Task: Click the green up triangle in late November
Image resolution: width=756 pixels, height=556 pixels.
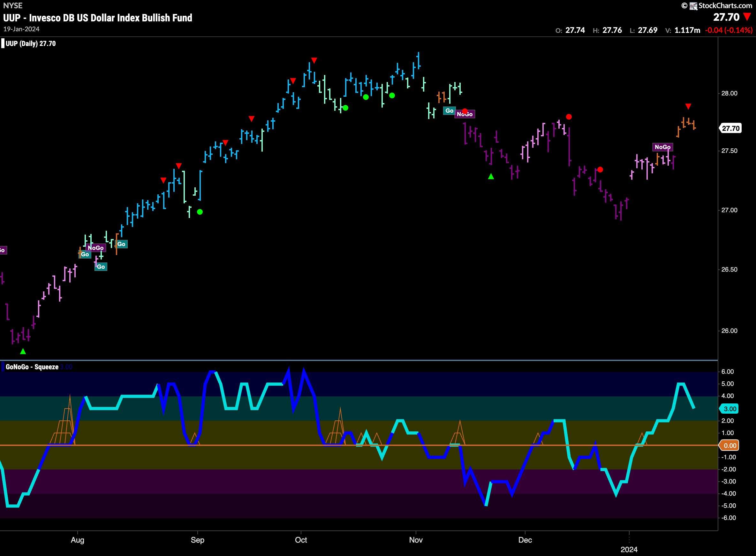Action: coord(491,176)
